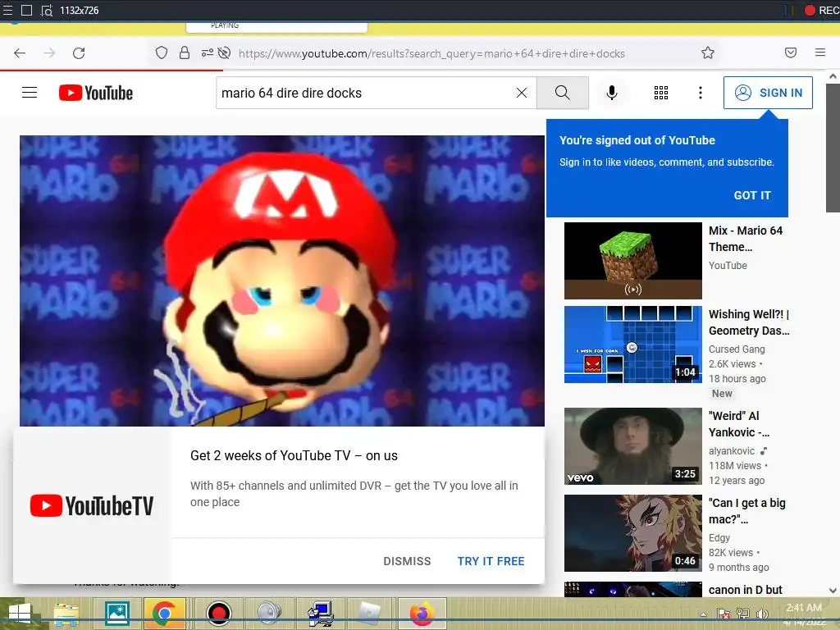Open the alyankovic channel name

tap(731, 451)
